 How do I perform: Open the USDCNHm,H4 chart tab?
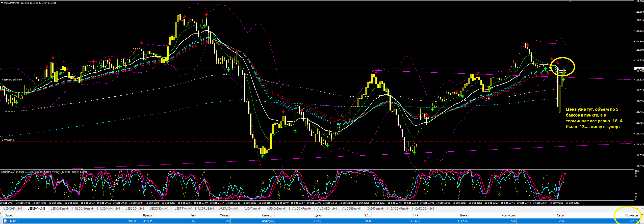click(x=85, y=209)
